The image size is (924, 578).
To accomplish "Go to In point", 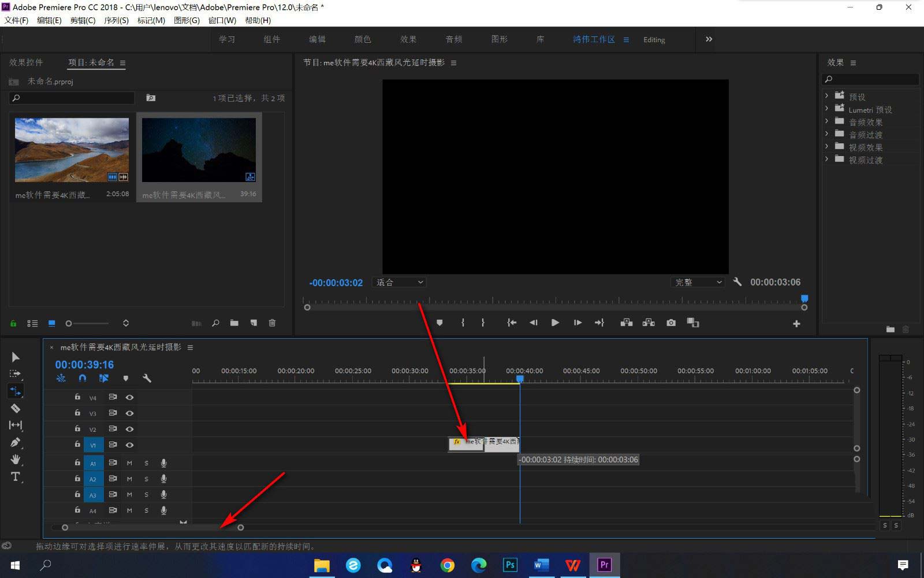I will click(512, 323).
